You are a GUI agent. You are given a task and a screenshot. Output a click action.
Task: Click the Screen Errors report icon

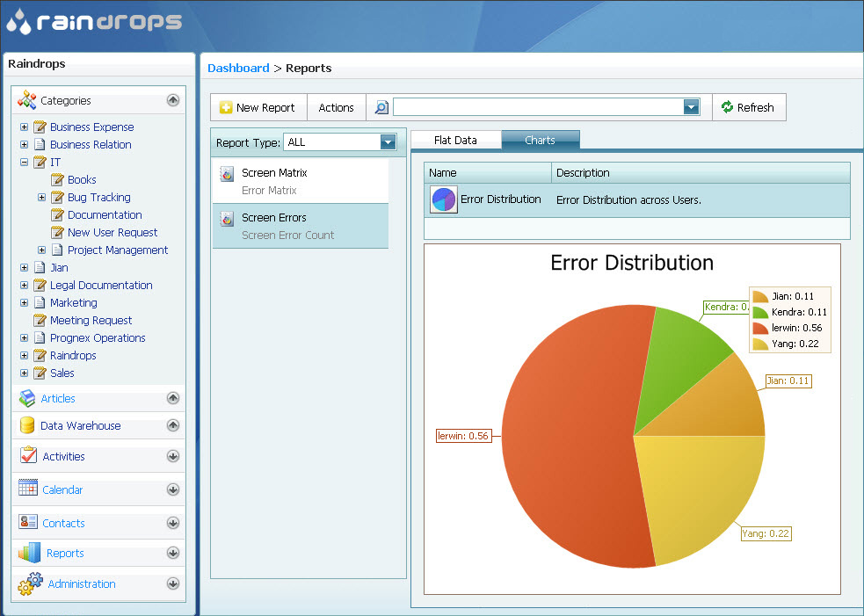pyautogui.click(x=227, y=219)
